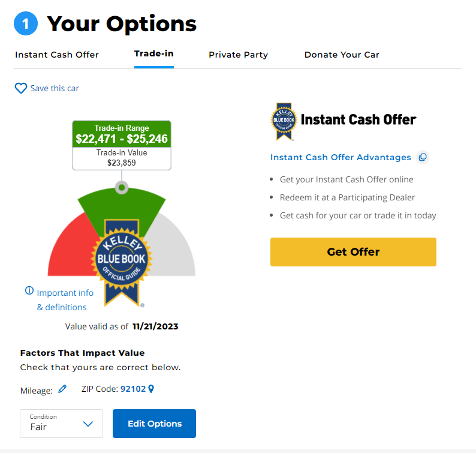476x453 pixels.
Task: Click the blue Edit Options button
Action: [x=154, y=424]
